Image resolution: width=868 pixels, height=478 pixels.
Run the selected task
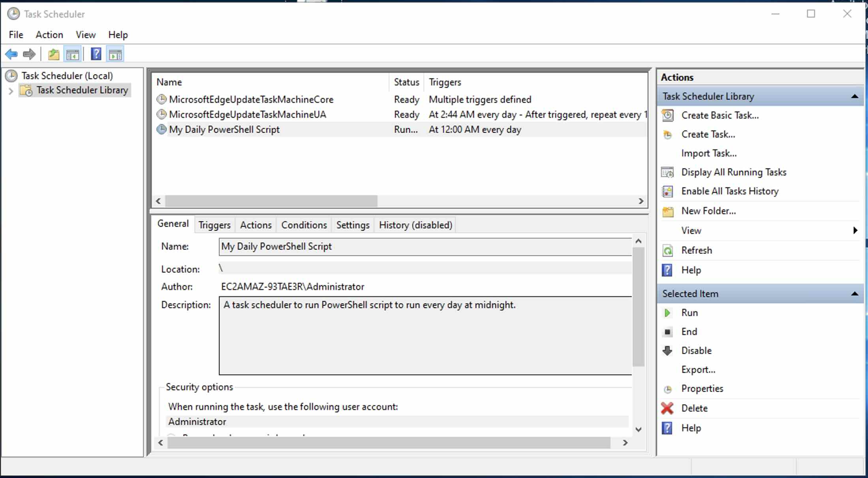[x=690, y=312]
